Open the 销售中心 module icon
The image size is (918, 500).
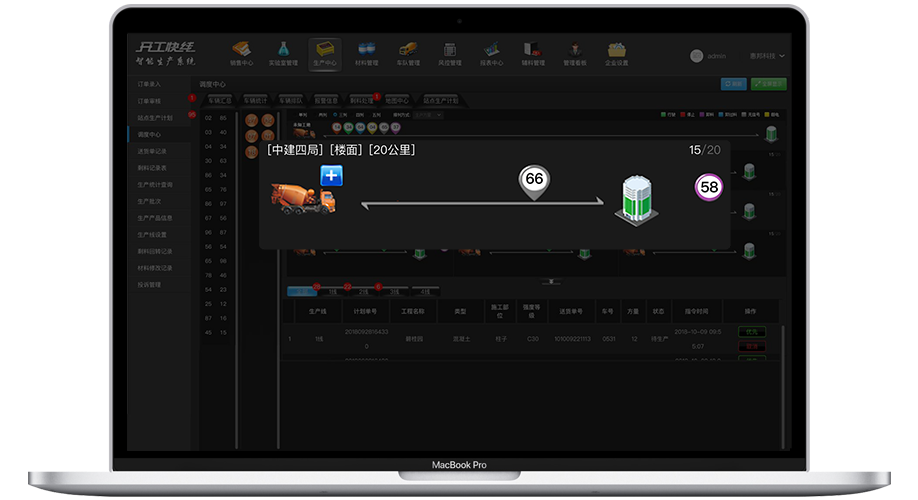point(241,53)
